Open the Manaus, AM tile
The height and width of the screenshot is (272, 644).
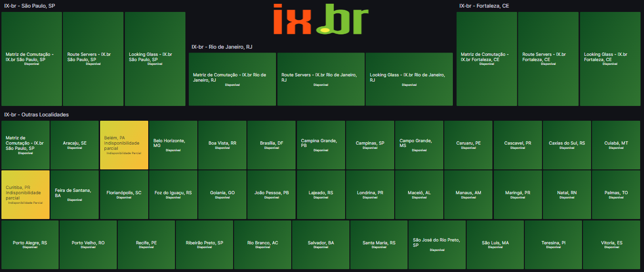[x=469, y=195]
